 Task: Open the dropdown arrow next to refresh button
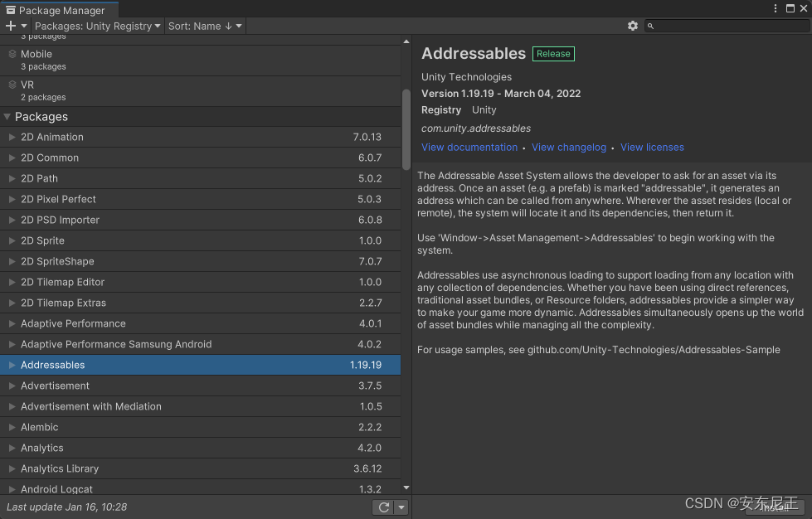(x=401, y=507)
